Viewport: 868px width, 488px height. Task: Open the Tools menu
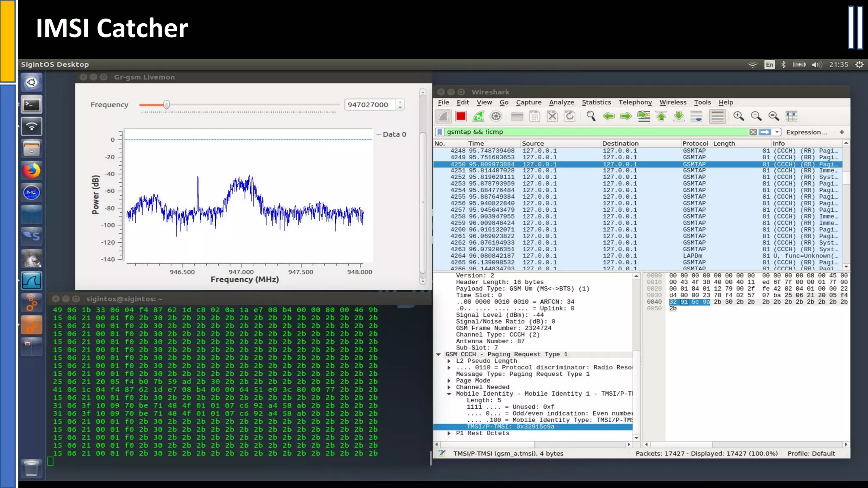[x=702, y=102]
